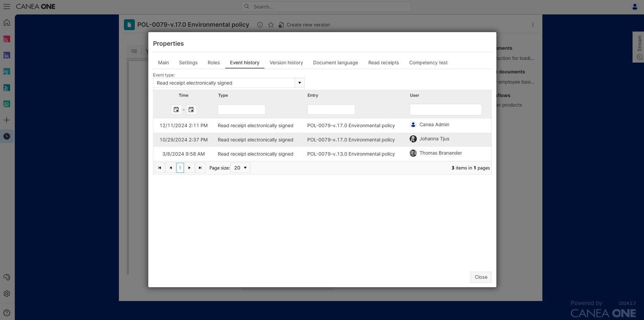Select page 1 in pager
The height and width of the screenshot is (320, 644).
pos(180,168)
